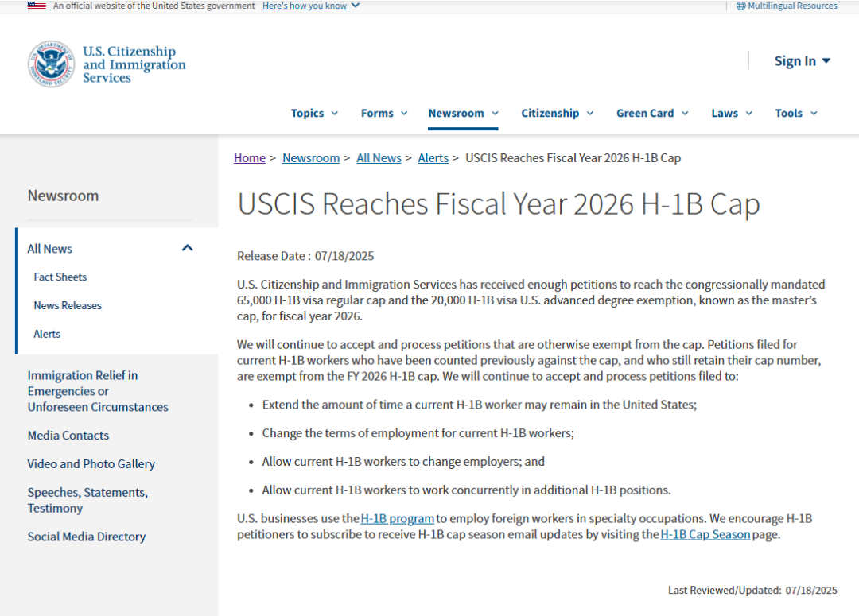This screenshot has width=859, height=616.
Task: Follow the H-1B Cap Season link
Action: pyautogui.click(x=705, y=534)
